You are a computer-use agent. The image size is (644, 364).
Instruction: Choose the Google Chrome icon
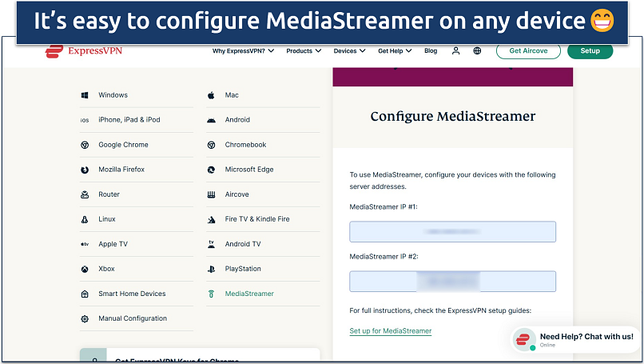point(85,145)
